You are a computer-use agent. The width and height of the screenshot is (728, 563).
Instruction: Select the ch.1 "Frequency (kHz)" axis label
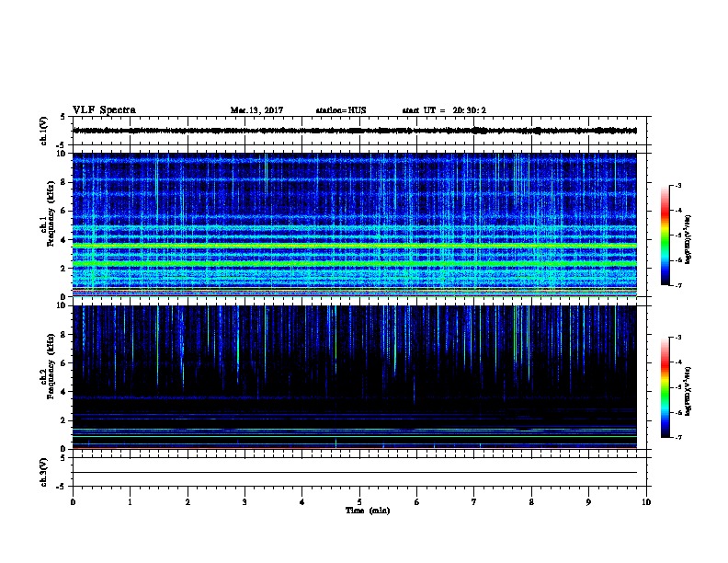(x=51, y=213)
